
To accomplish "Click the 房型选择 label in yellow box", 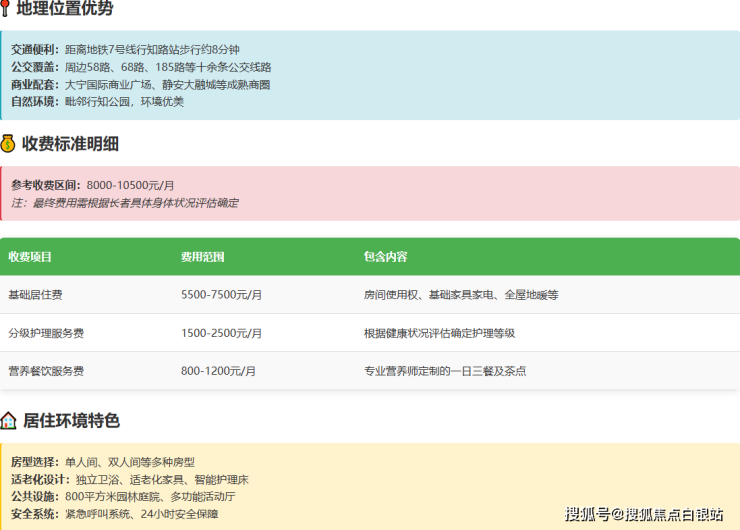I will click(35, 462).
